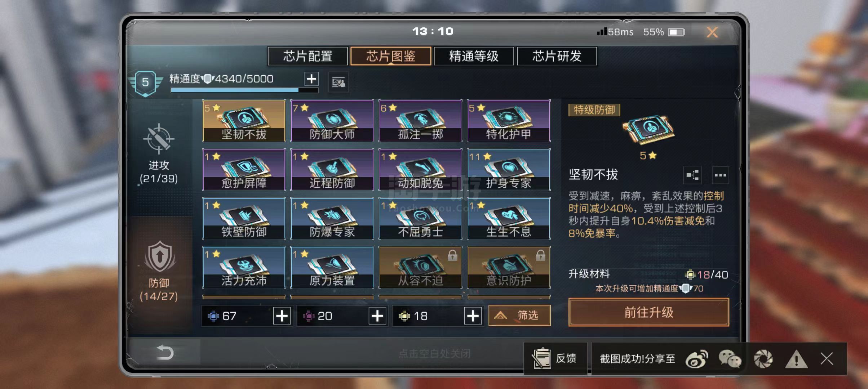Screen dimensions: 868x389
Task: Click the 前往升级 upgrade button
Action: click(x=648, y=312)
